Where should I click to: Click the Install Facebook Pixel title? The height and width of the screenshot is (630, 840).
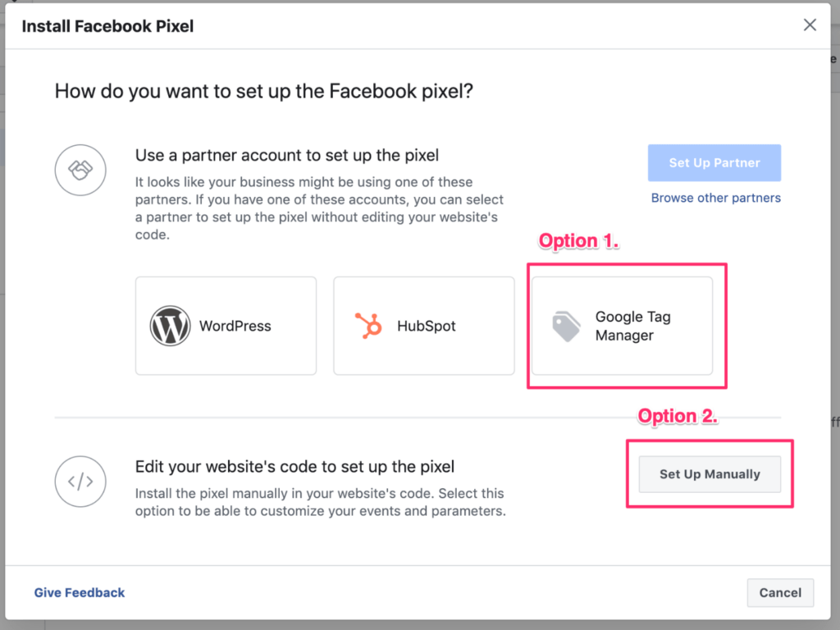click(107, 26)
